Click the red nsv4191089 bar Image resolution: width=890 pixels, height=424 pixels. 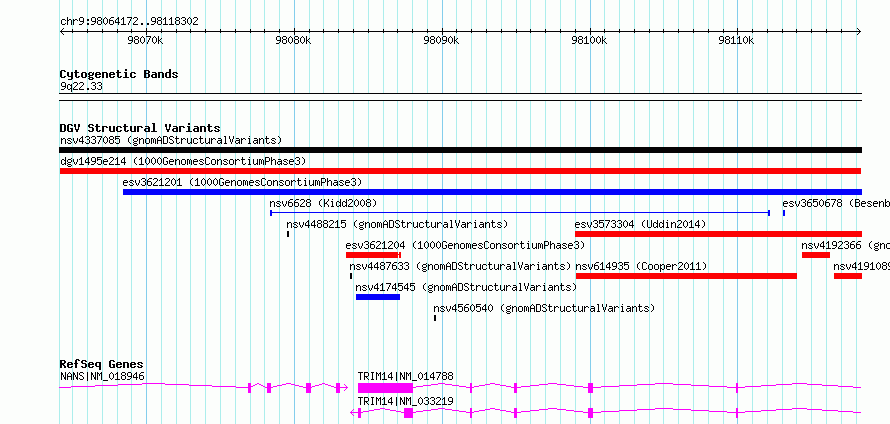coord(847,276)
